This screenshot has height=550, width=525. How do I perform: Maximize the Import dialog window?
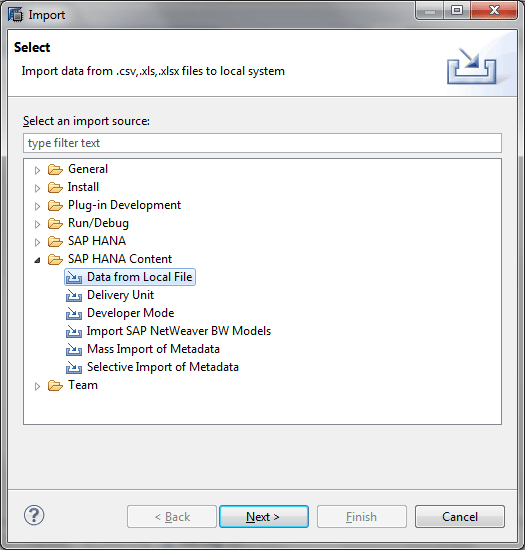click(457, 10)
